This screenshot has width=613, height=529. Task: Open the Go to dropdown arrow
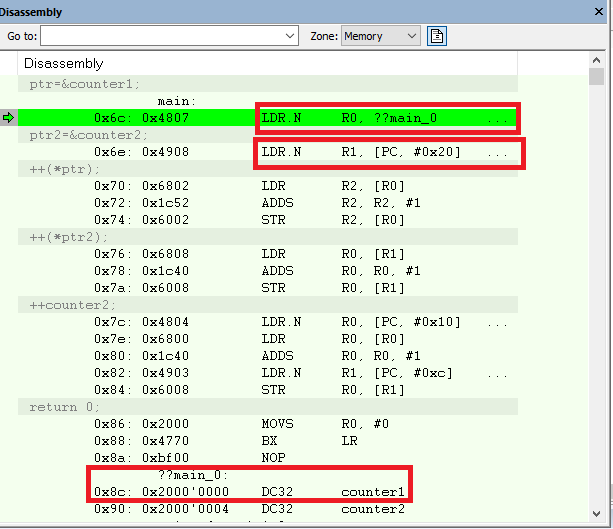click(x=290, y=36)
